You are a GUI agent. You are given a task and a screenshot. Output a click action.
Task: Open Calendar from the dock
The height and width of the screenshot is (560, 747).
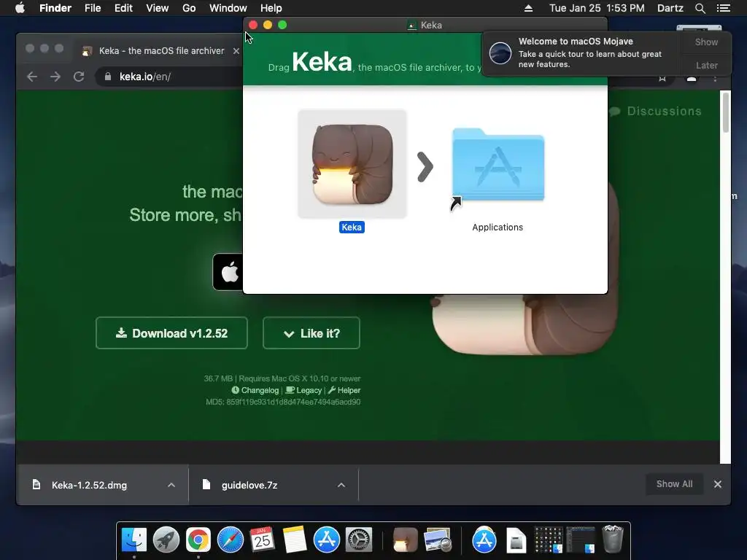click(x=262, y=540)
